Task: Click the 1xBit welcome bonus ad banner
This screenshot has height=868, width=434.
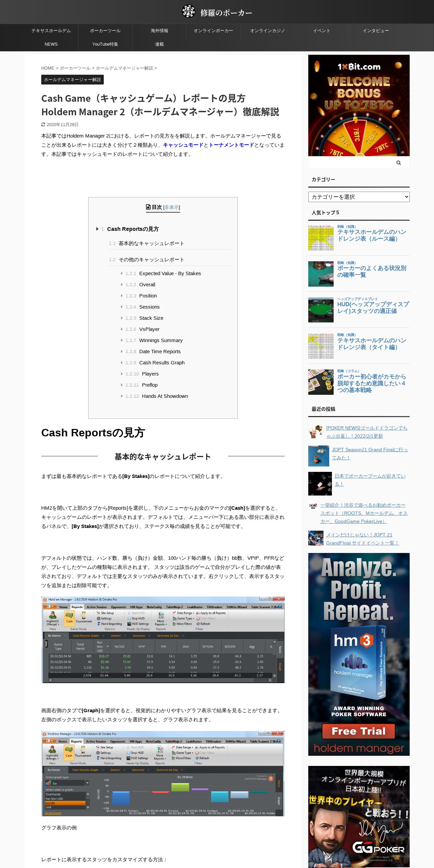Action: [x=359, y=105]
